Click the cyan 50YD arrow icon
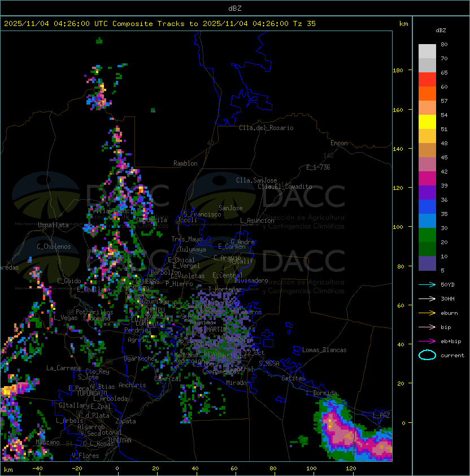Image resolution: width=470 pixels, height=476 pixels. [427, 285]
